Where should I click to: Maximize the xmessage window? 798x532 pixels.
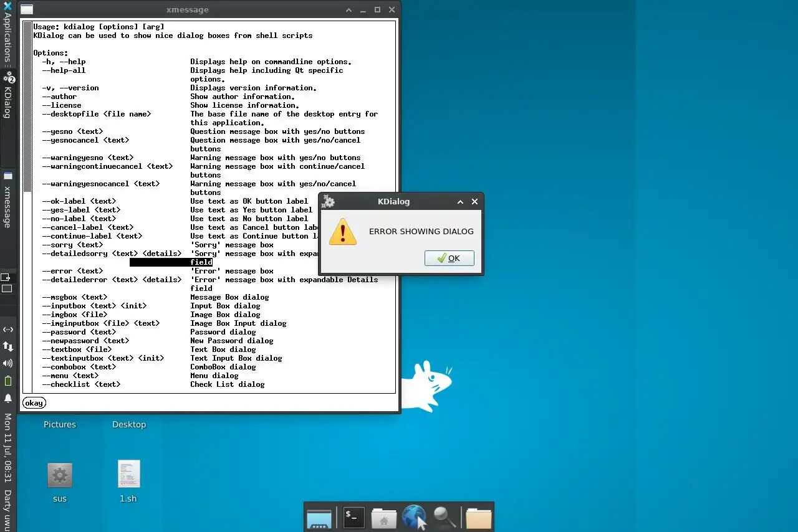coord(378,10)
